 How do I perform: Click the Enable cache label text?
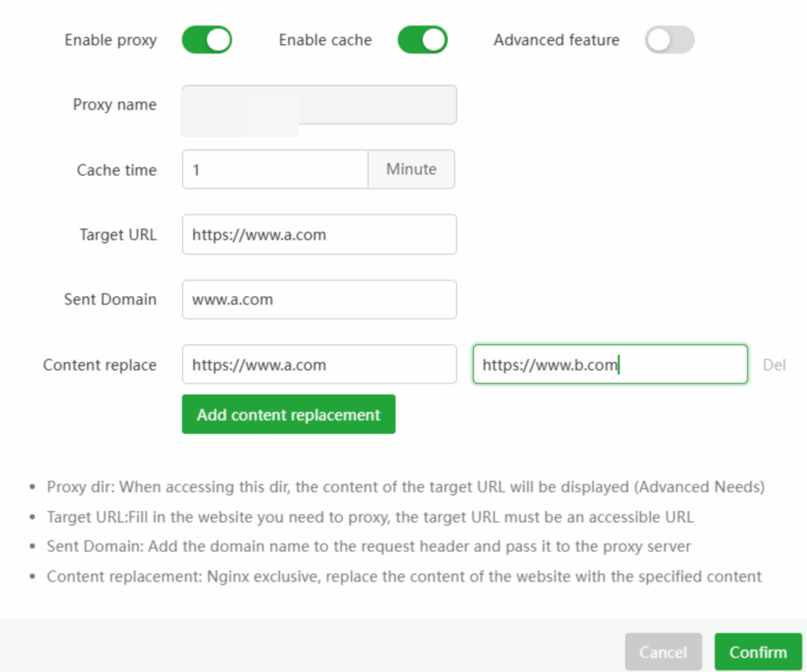(x=325, y=40)
